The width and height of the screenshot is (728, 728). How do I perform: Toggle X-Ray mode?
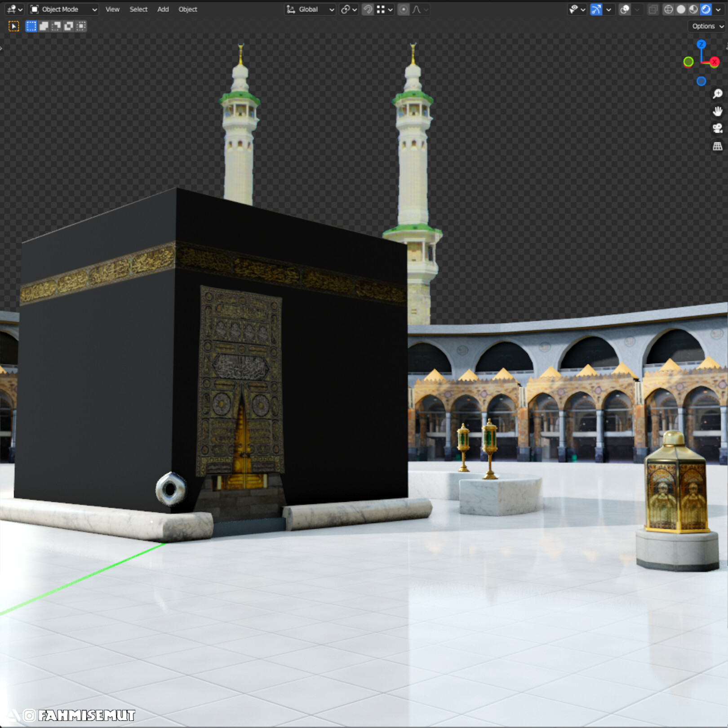coord(653,9)
